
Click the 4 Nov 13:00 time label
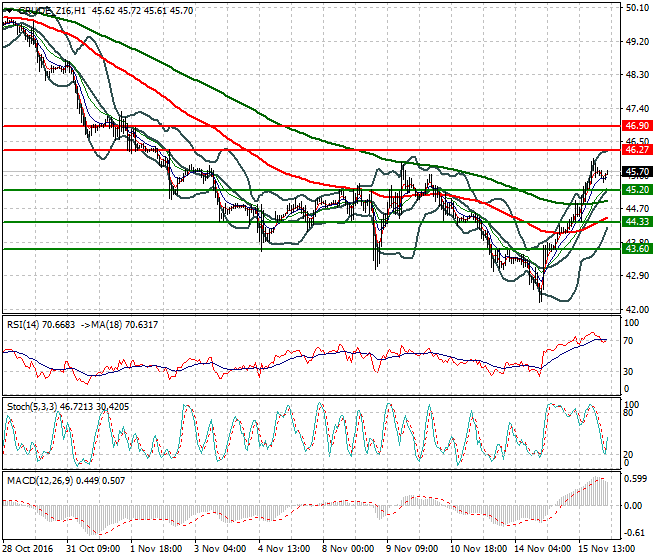coord(284,549)
